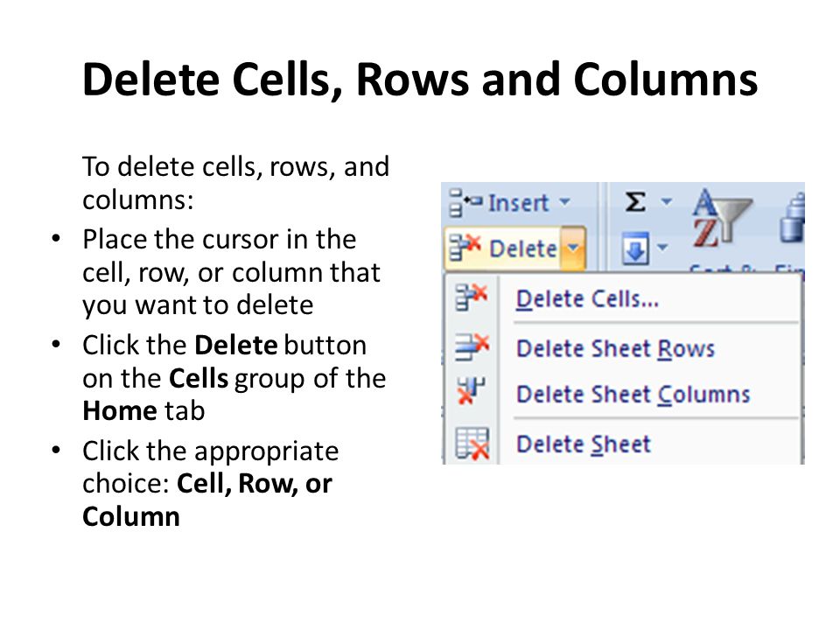This screenshot has height=630, width=840.
Task: Click the icon beside Delete Cells
Action: pyautogui.click(x=472, y=297)
